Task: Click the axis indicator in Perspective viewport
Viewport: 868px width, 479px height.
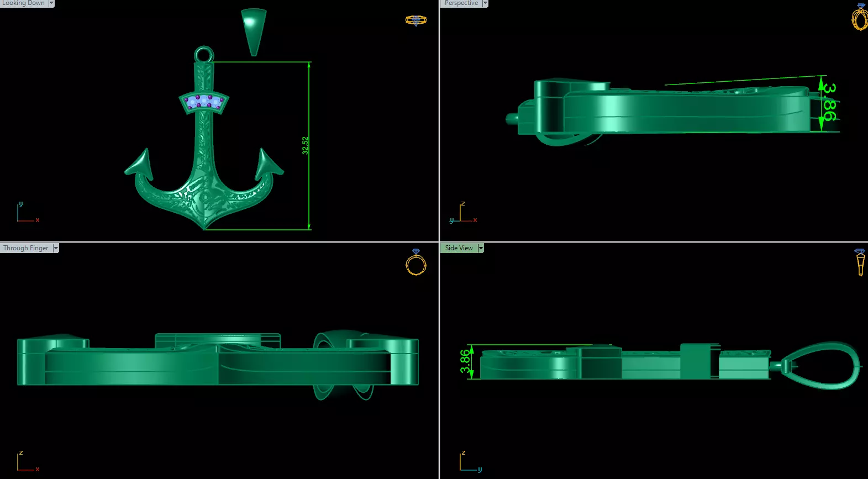Action: [x=463, y=213]
